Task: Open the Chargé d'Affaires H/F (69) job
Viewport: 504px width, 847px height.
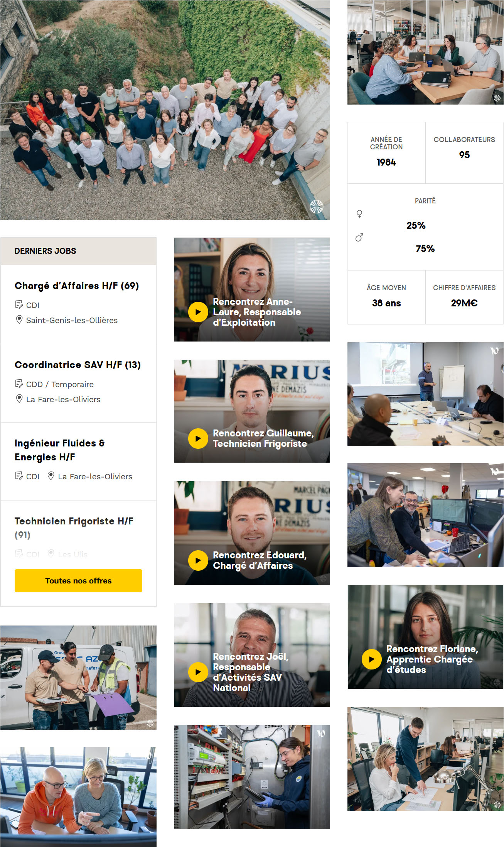Action: 77,286
